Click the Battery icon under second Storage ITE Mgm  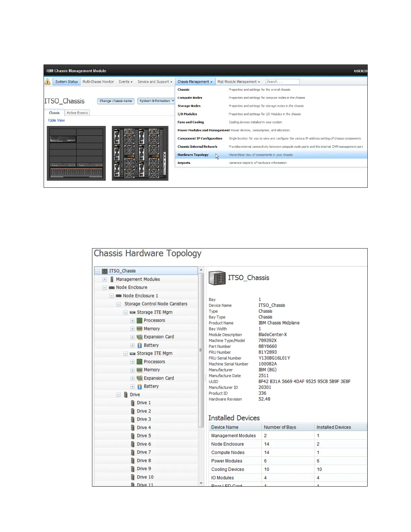[139, 387]
